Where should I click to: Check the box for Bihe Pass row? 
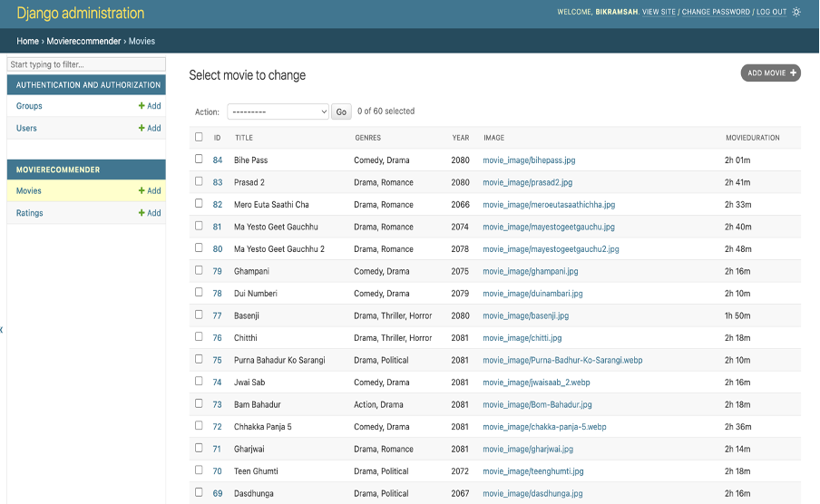[x=200, y=160]
